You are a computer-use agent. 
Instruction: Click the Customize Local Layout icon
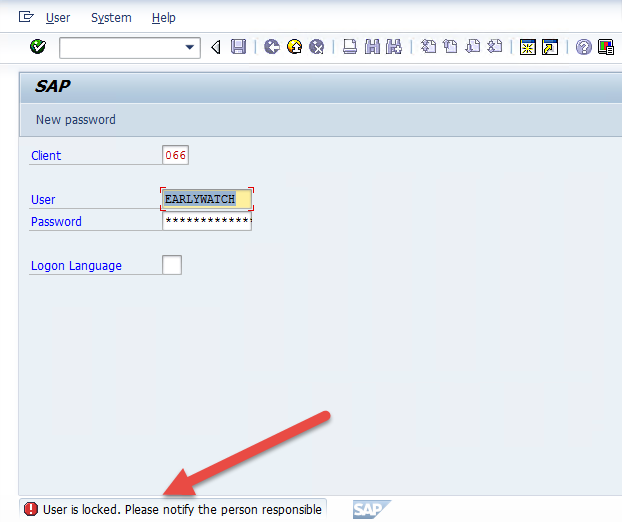[x=606, y=47]
